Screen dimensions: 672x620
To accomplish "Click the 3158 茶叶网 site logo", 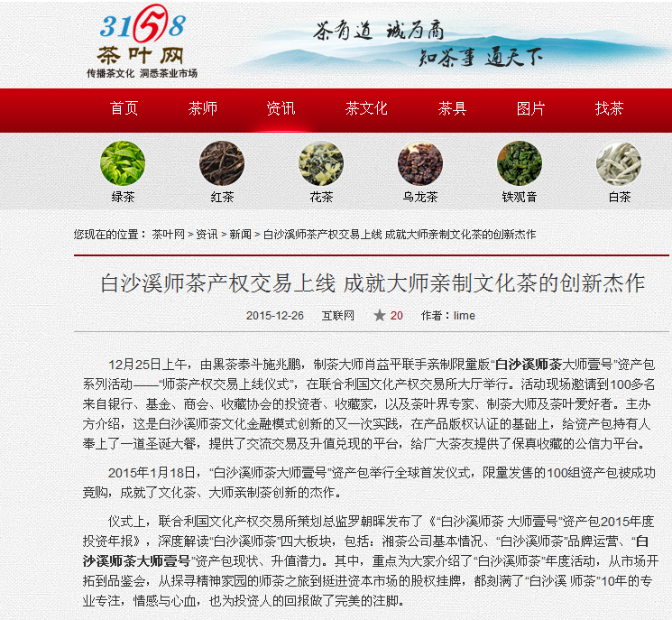I will point(142,42).
